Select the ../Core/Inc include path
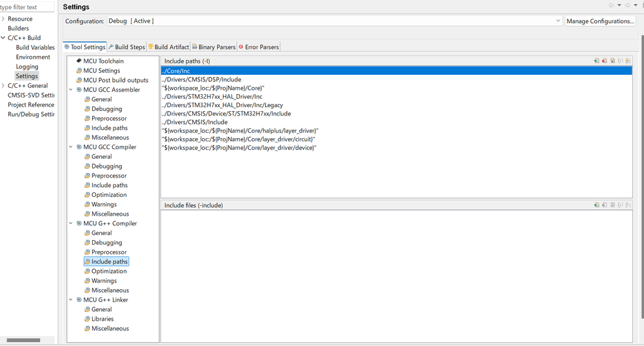This screenshot has height=346, width=644. (x=396, y=71)
